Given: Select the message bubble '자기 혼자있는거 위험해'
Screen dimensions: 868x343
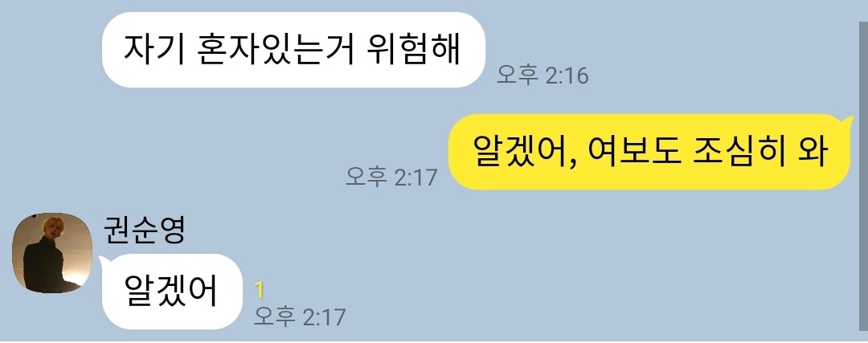Looking at the screenshot, I should click(x=293, y=50).
